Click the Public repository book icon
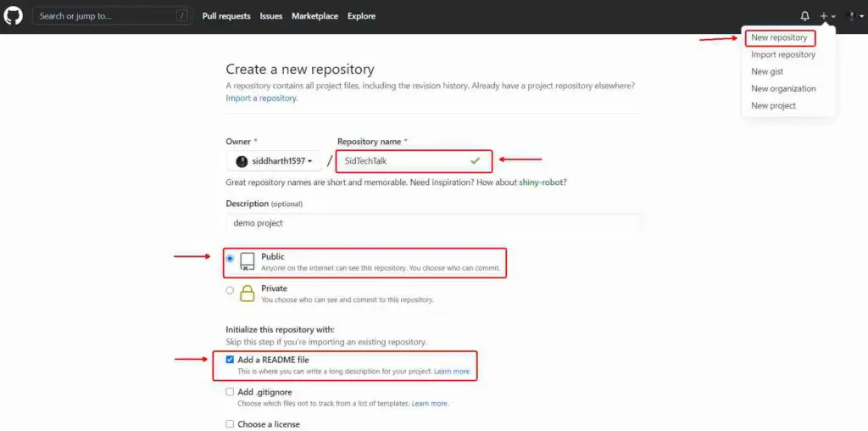Image resolution: width=868 pixels, height=431 pixels. coord(248,261)
